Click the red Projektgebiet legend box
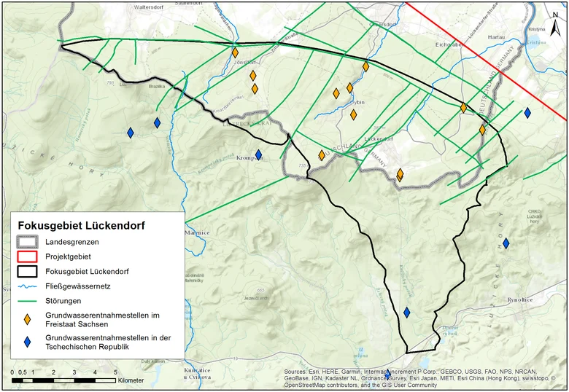The height and width of the screenshot is (392, 569). [27, 256]
